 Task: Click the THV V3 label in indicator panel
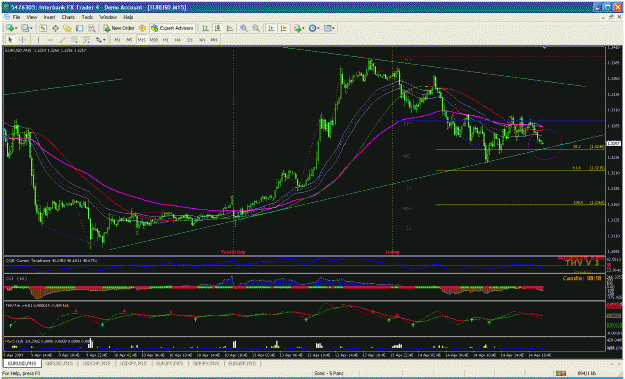(x=582, y=263)
